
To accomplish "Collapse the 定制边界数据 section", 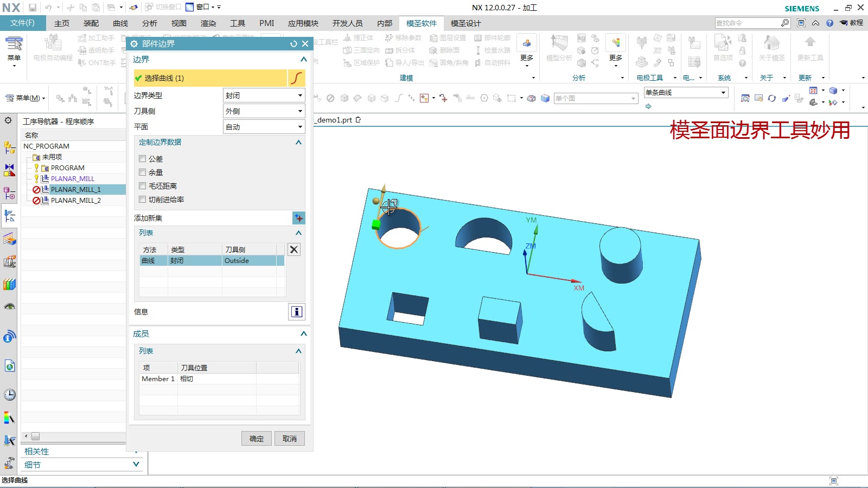I will coord(298,142).
